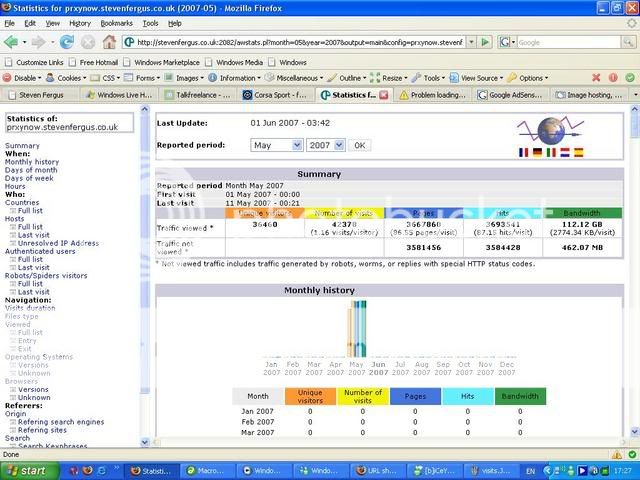
Task: Switch to the Google AdSense tab
Action: click(x=514, y=95)
